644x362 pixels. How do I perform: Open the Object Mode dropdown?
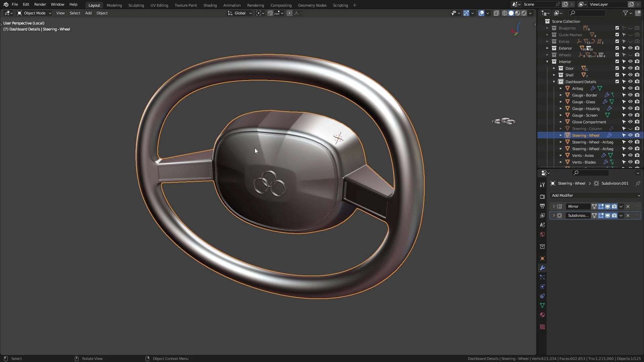coord(34,13)
